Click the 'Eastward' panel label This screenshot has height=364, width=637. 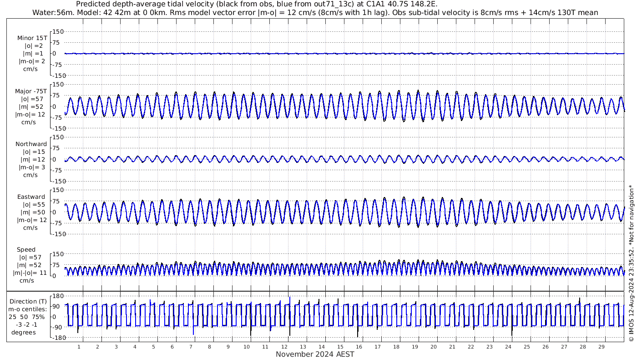31,197
